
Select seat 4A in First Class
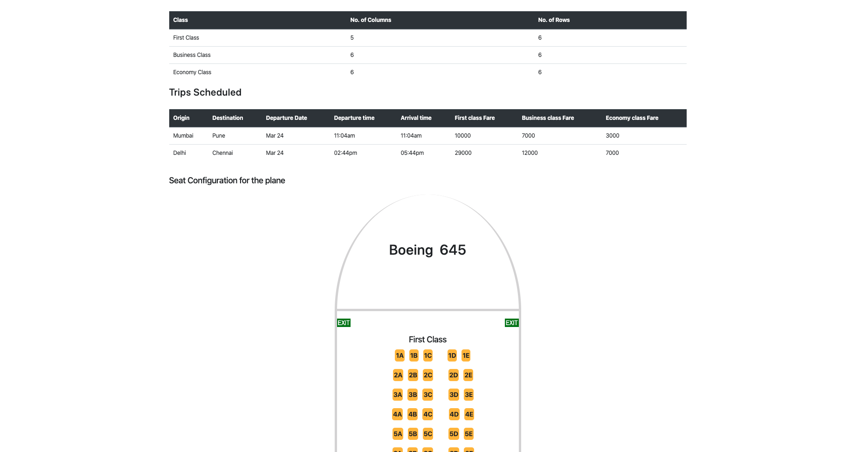coord(398,414)
